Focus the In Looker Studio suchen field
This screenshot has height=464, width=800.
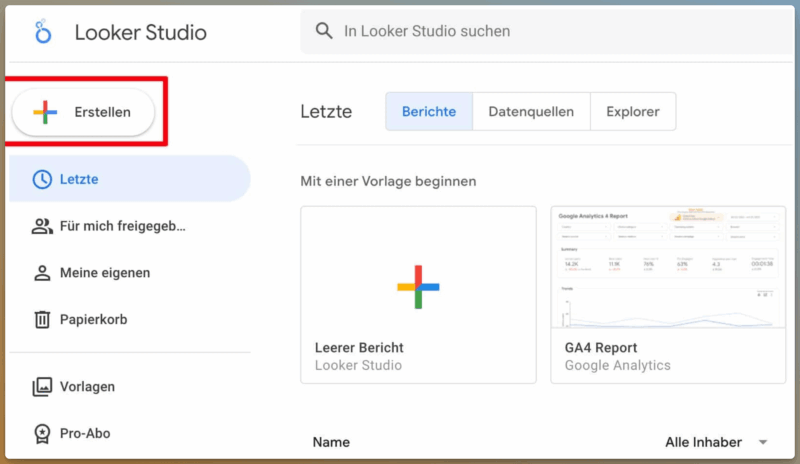(547, 31)
